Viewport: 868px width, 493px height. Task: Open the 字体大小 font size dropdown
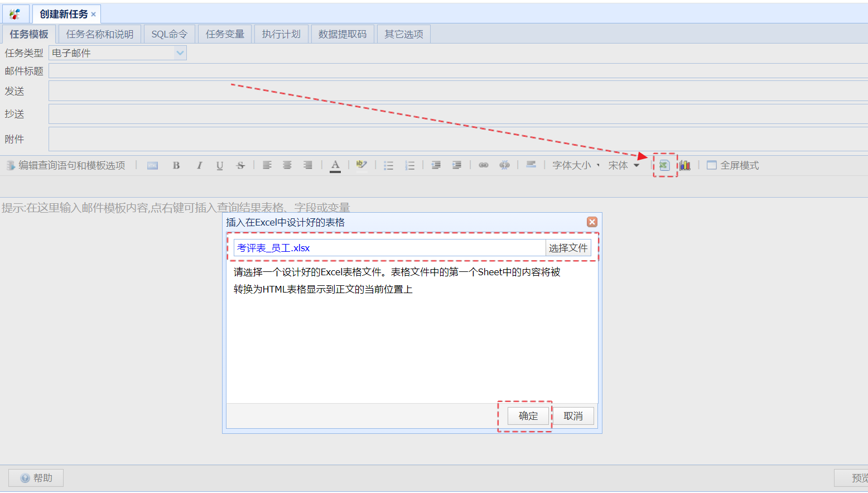tap(576, 165)
